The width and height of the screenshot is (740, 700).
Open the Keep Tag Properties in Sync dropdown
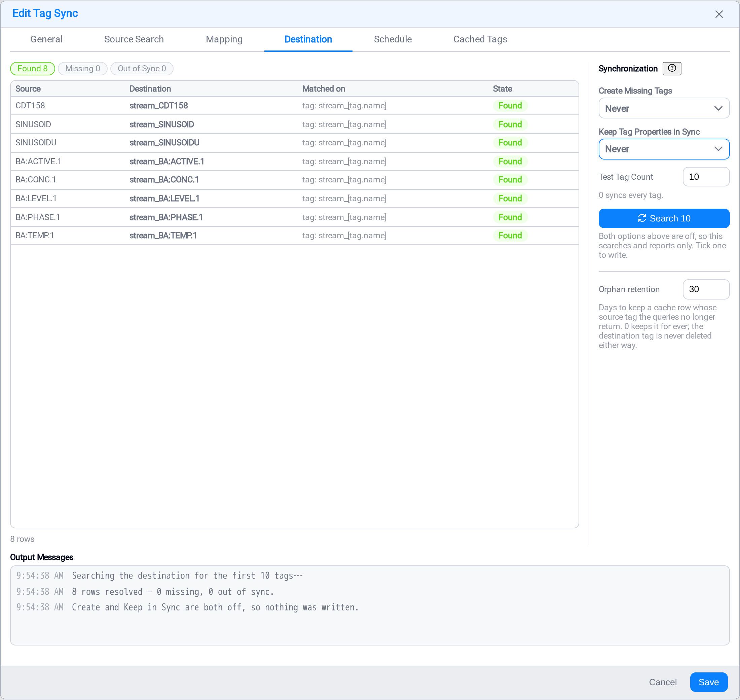664,149
